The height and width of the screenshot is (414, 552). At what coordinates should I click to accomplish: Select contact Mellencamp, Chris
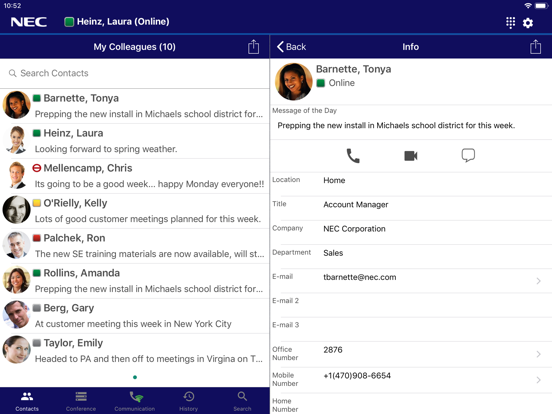coord(134,176)
